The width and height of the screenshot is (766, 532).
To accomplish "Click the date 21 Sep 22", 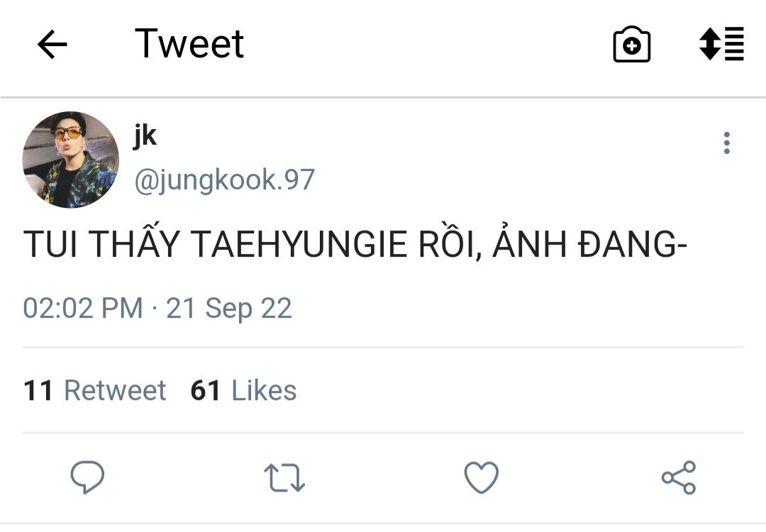I will click(229, 309).
